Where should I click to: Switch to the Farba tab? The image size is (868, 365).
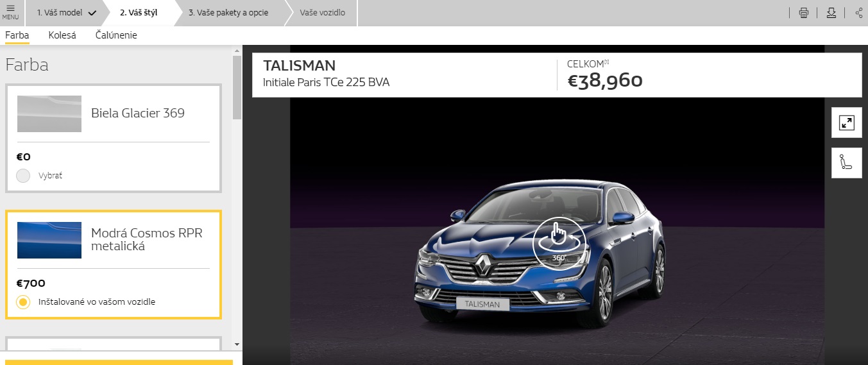(x=17, y=35)
